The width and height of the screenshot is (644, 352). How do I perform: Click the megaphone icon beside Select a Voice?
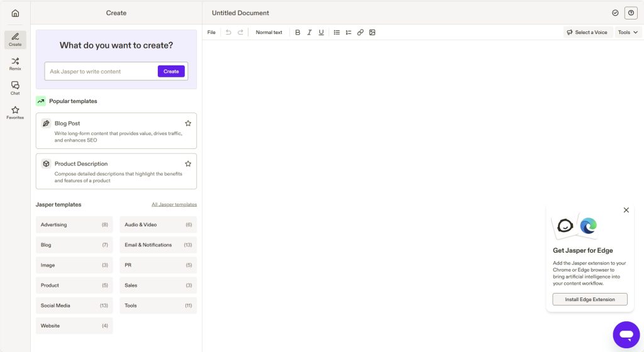point(570,33)
